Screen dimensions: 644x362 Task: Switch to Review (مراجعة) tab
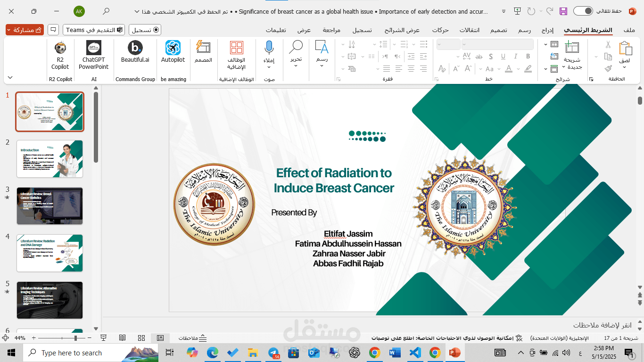331,30
